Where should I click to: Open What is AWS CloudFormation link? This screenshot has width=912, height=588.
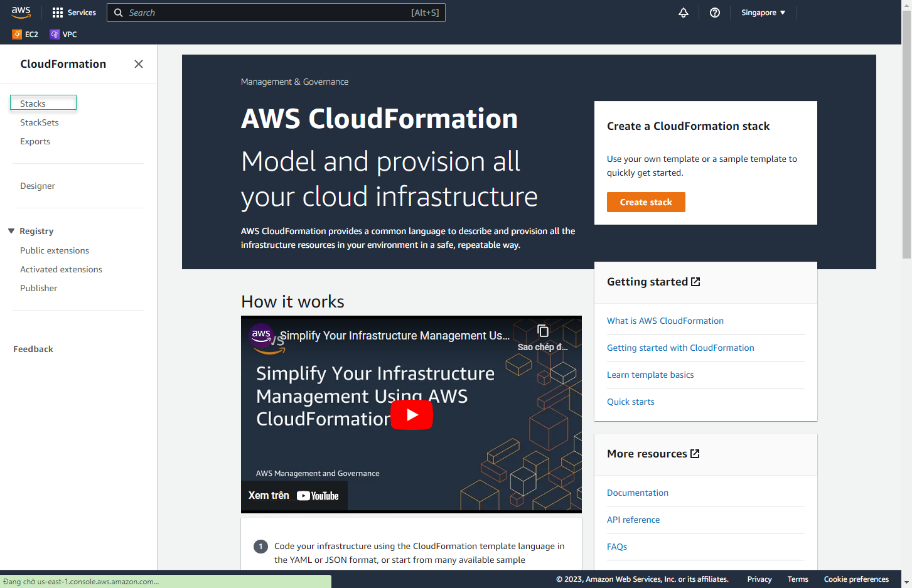(665, 321)
